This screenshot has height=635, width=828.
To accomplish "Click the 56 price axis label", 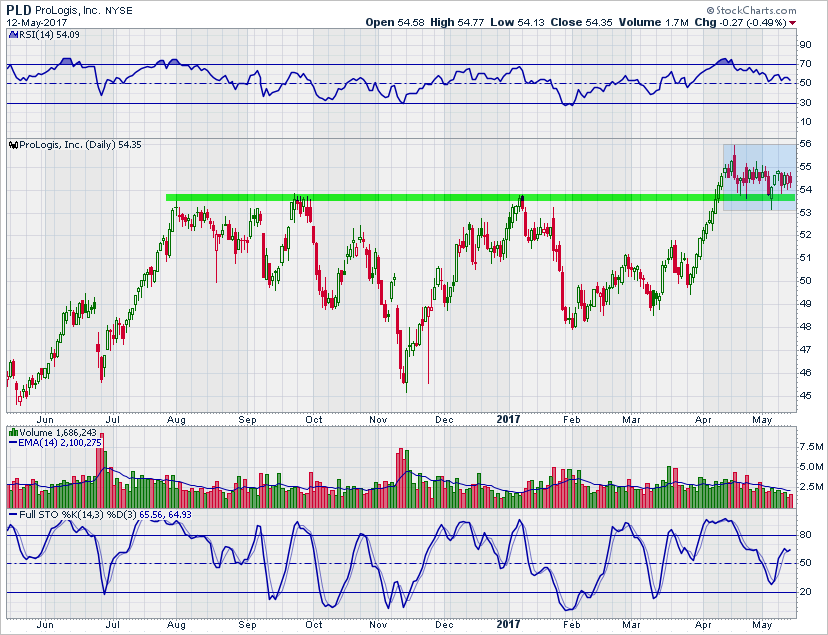I will tap(805, 144).
